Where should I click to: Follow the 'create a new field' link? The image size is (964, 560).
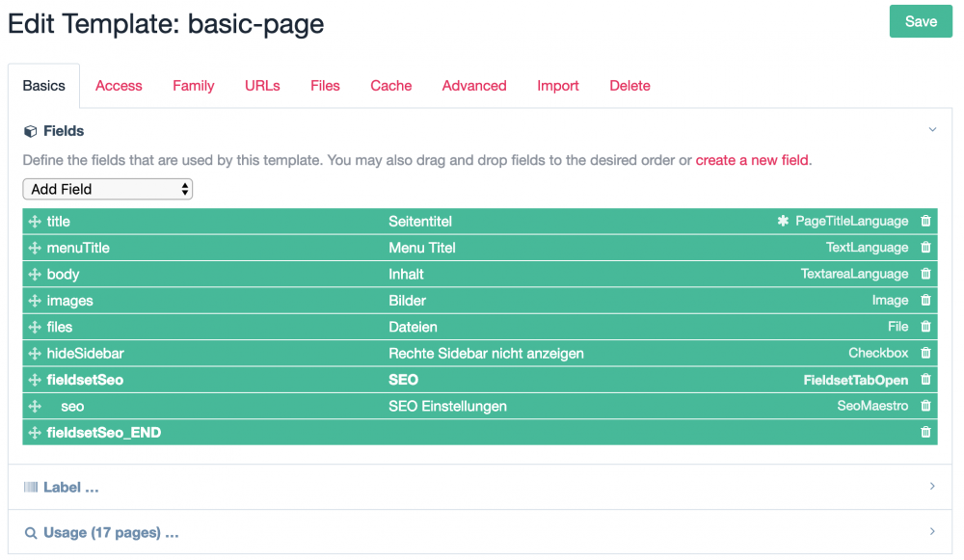coord(752,160)
